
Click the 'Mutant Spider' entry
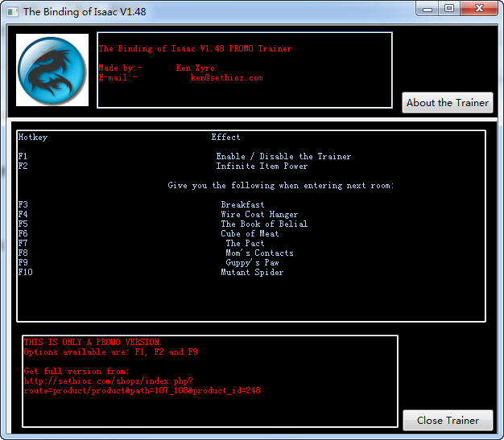[252, 272]
